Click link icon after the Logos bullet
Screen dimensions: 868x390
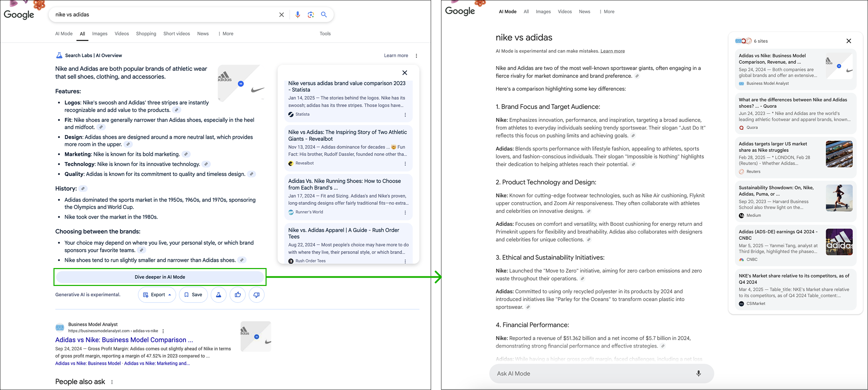point(177,110)
